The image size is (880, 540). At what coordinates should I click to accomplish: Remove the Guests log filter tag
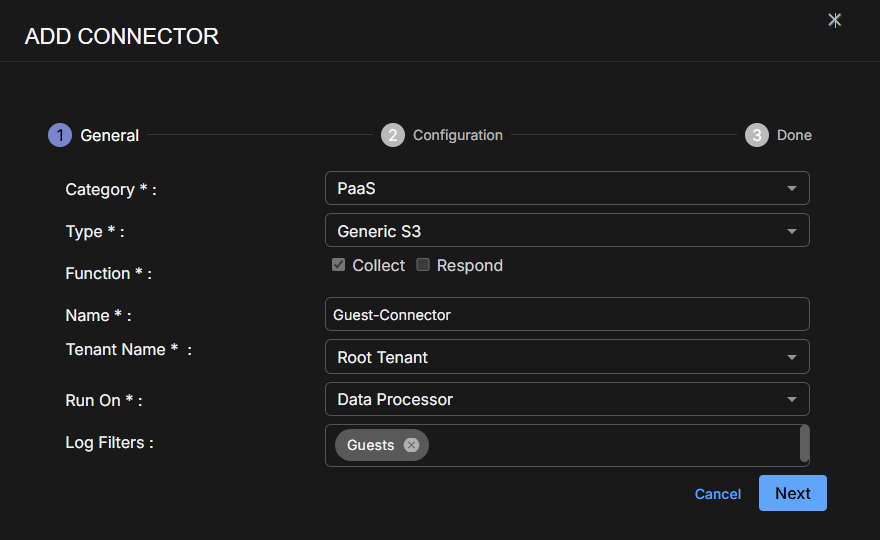click(x=411, y=445)
